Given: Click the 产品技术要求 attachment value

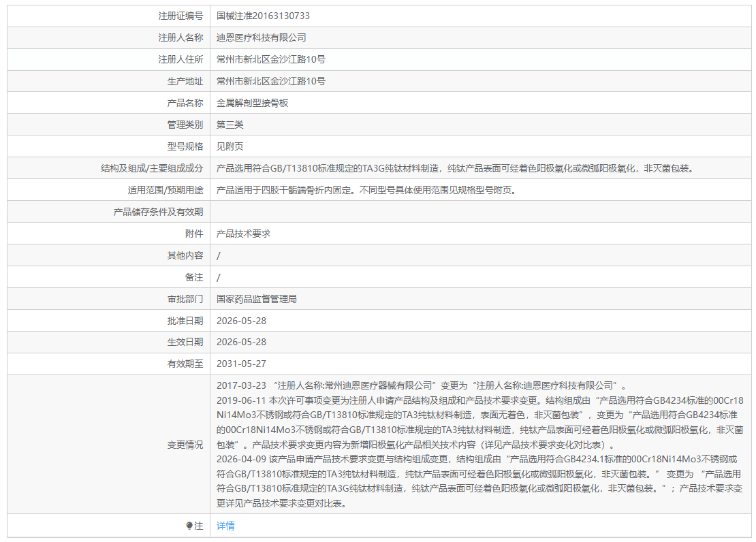Looking at the screenshot, I should [243, 234].
